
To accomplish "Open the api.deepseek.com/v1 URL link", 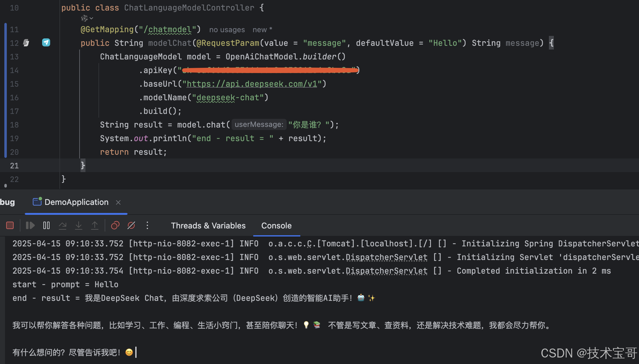I will [252, 84].
